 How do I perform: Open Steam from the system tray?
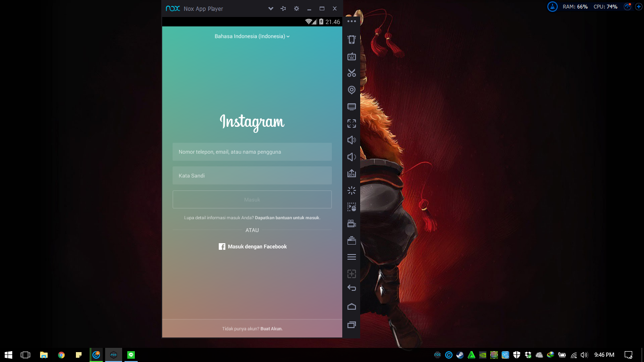click(x=460, y=355)
